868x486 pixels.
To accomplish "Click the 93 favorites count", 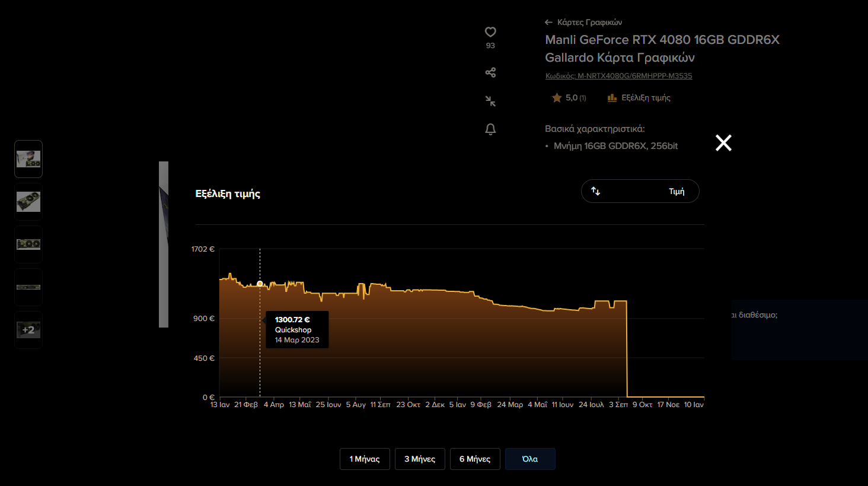I will [490, 46].
